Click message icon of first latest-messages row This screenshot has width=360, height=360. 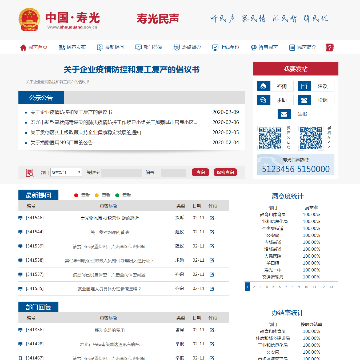pos(20,218)
